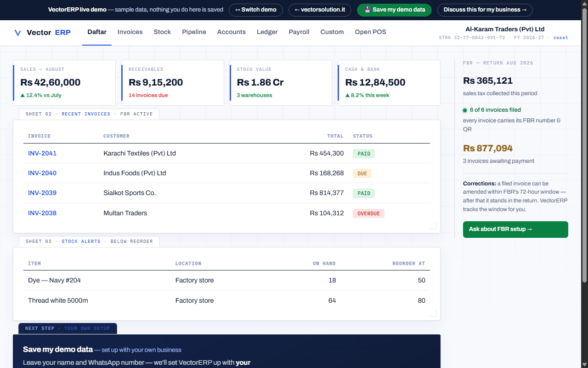Go to the Pipeline tab
The height and width of the screenshot is (368, 588).
[194, 32]
